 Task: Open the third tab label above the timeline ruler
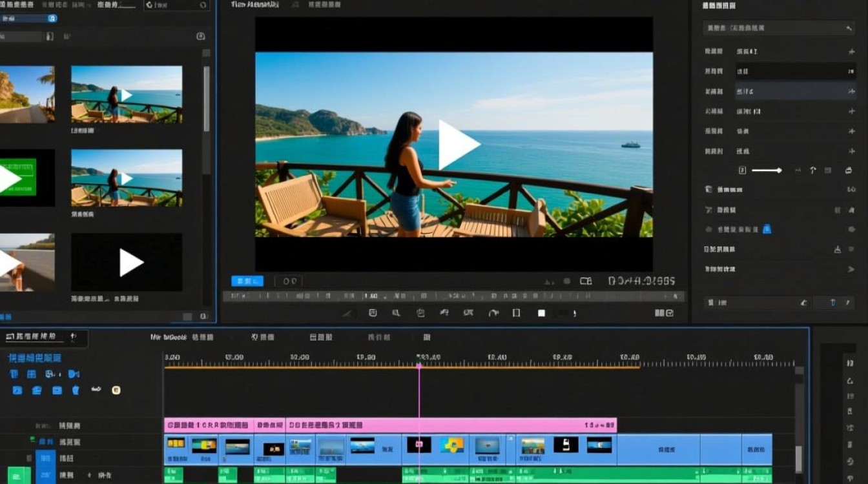(322, 338)
